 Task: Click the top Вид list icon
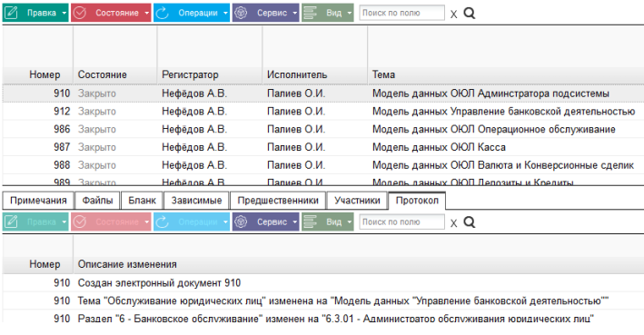click(x=310, y=13)
